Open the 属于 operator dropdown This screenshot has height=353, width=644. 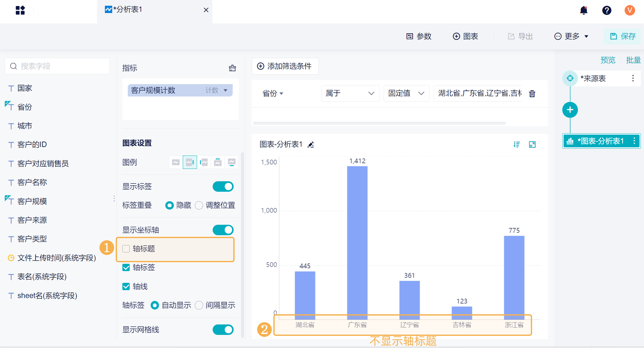click(x=350, y=93)
